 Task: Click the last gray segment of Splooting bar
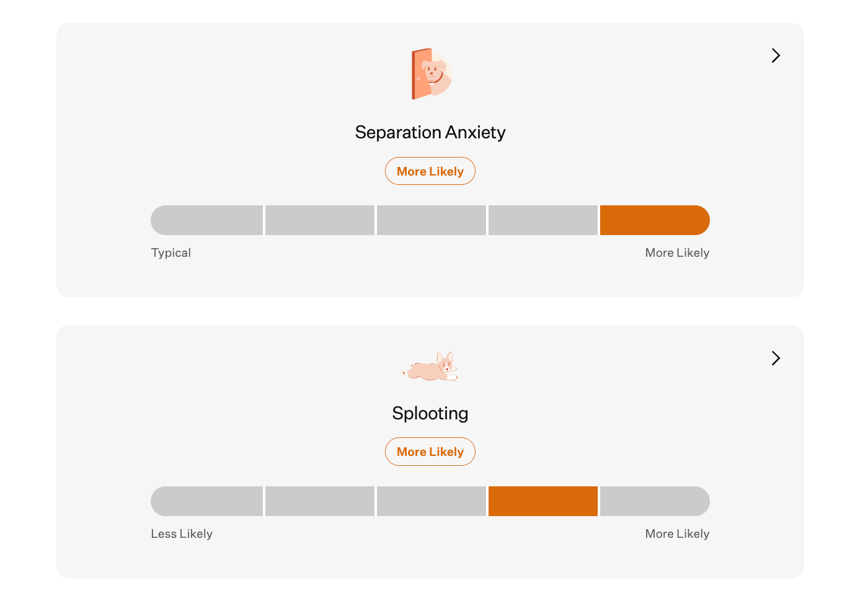click(654, 501)
